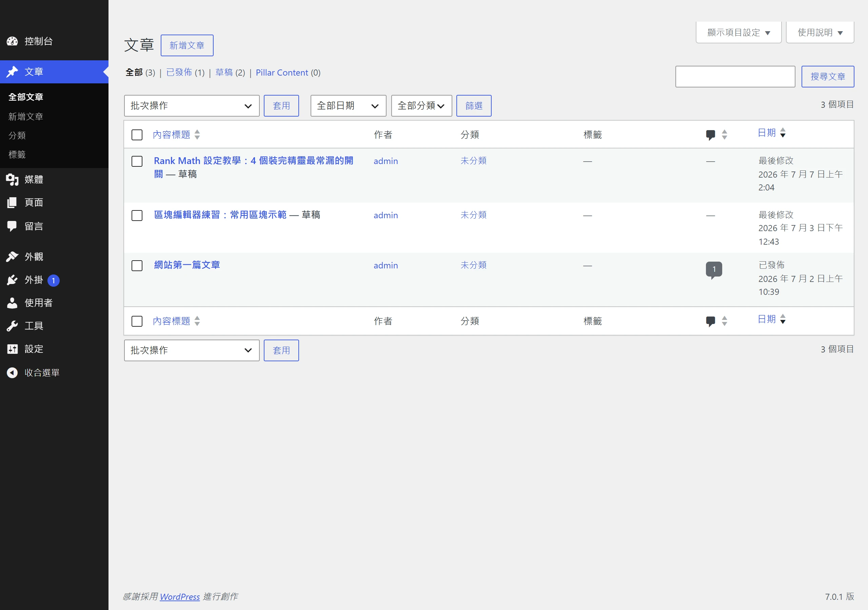Open the 留言 comments icon in sidebar

tap(12, 226)
